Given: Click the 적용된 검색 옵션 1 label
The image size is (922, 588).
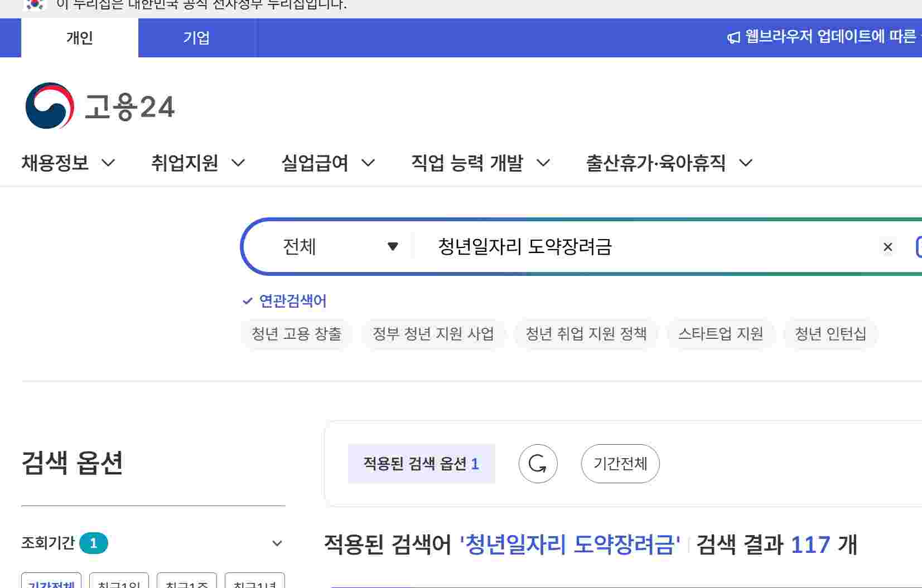Looking at the screenshot, I should [421, 464].
